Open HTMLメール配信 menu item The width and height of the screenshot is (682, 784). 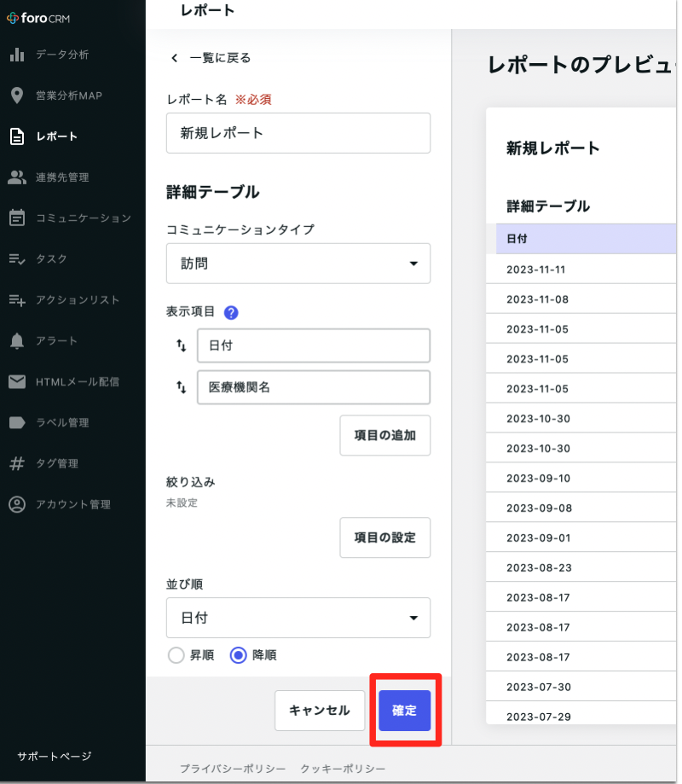point(78,382)
